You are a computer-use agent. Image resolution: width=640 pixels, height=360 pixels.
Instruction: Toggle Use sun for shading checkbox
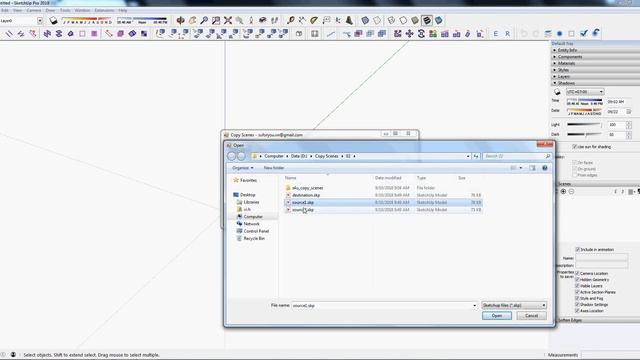coord(575,147)
